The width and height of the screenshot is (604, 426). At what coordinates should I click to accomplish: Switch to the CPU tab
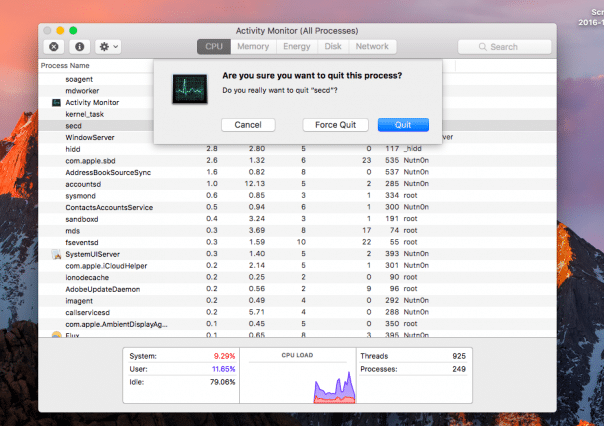[x=214, y=47]
